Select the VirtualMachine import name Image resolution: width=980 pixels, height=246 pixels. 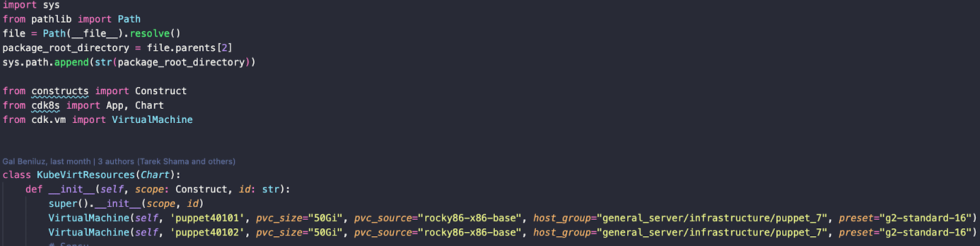(153, 120)
